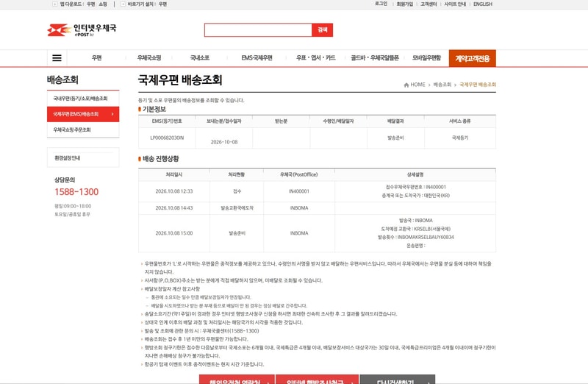Click the 회원가입 sign-up link
This screenshot has height=384, width=588.
[405, 4]
